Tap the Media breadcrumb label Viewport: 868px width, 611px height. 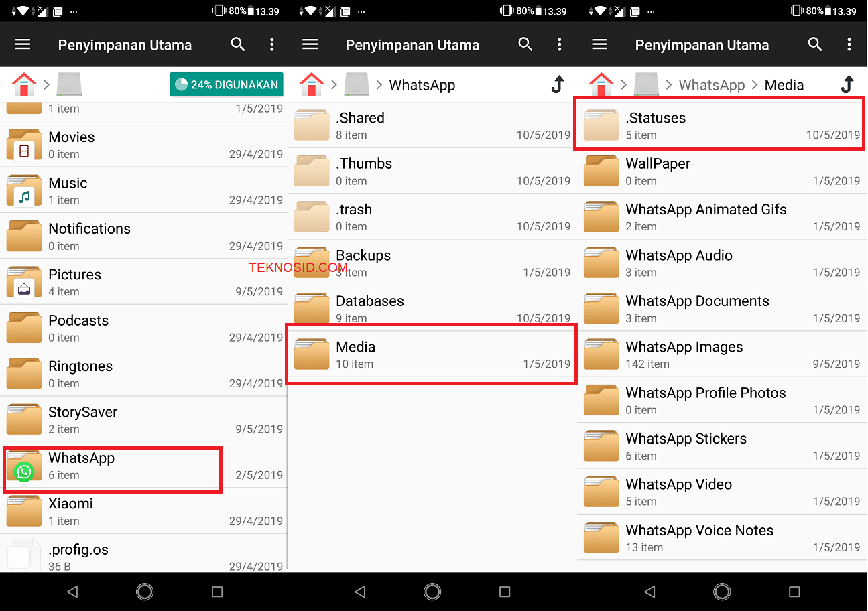tap(784, 85)
